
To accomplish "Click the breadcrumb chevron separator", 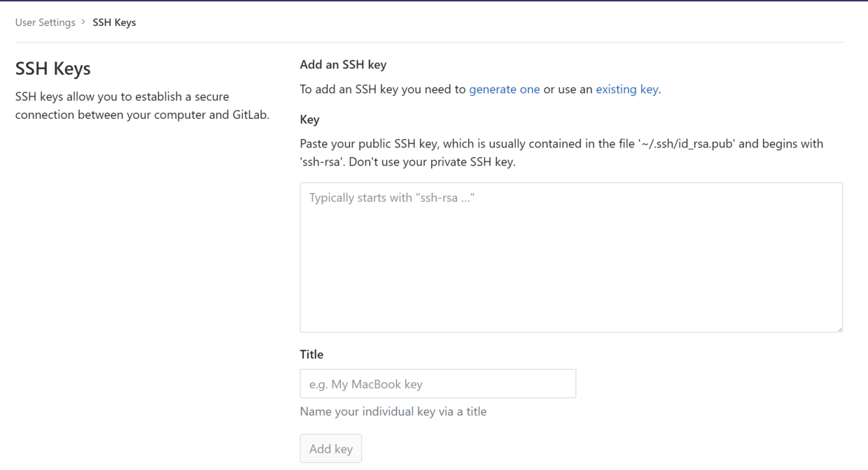I will 82,22.
